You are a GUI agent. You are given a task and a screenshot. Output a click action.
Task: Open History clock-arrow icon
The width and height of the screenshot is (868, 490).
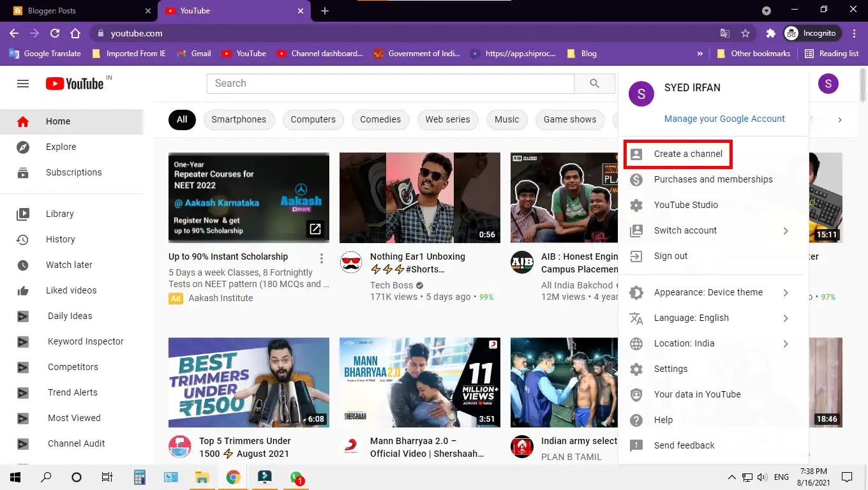(23, 240)
